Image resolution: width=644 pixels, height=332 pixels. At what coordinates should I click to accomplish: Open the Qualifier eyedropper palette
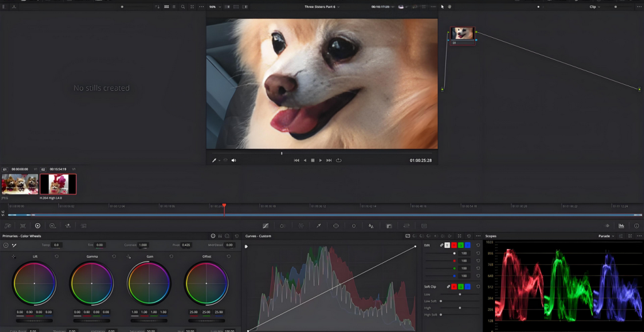click(318, 226)
